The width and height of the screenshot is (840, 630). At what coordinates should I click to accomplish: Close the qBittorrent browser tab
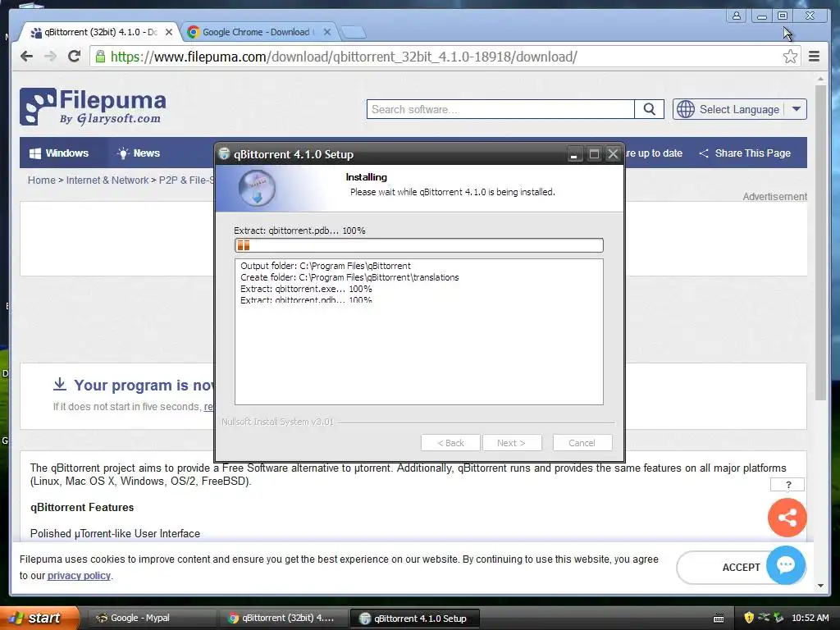[169, 32]
